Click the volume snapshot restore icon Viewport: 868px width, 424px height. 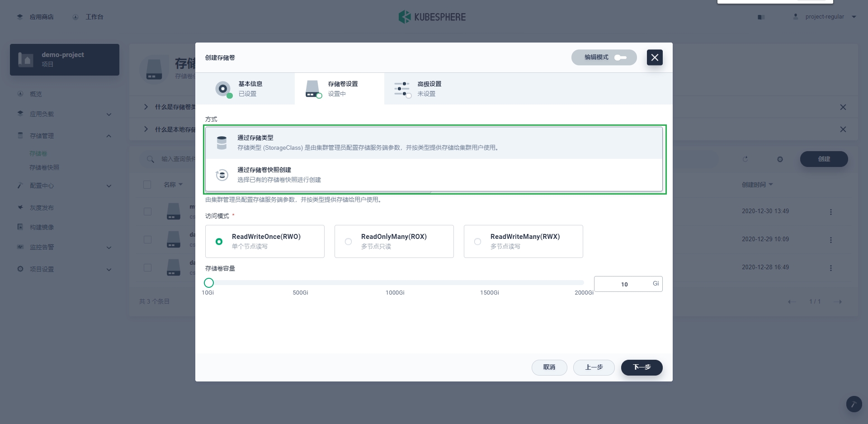(222, 175)
